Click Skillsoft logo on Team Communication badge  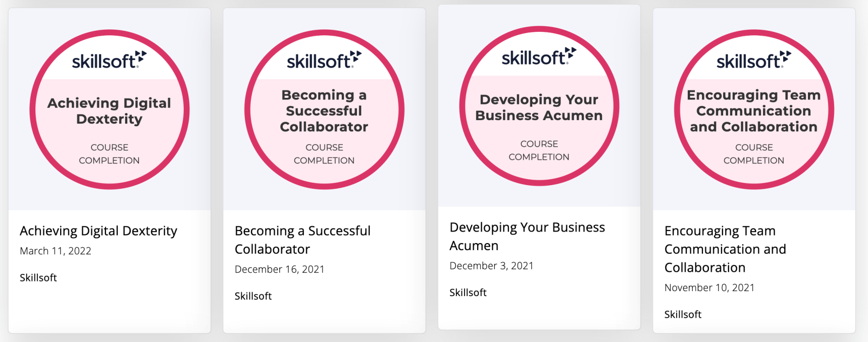click(x=754, y=61)
